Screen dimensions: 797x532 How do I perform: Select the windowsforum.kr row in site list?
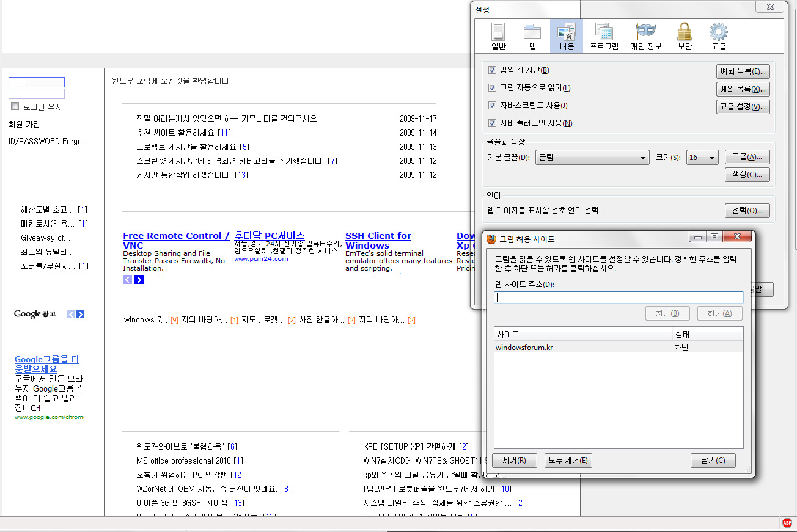tap(619, 348)
